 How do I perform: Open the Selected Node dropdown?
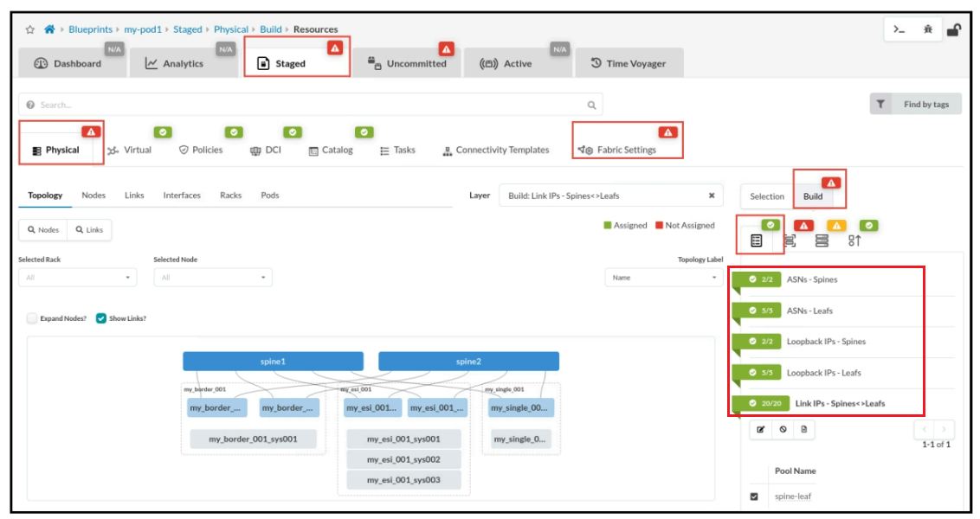[x=212, y=278]
